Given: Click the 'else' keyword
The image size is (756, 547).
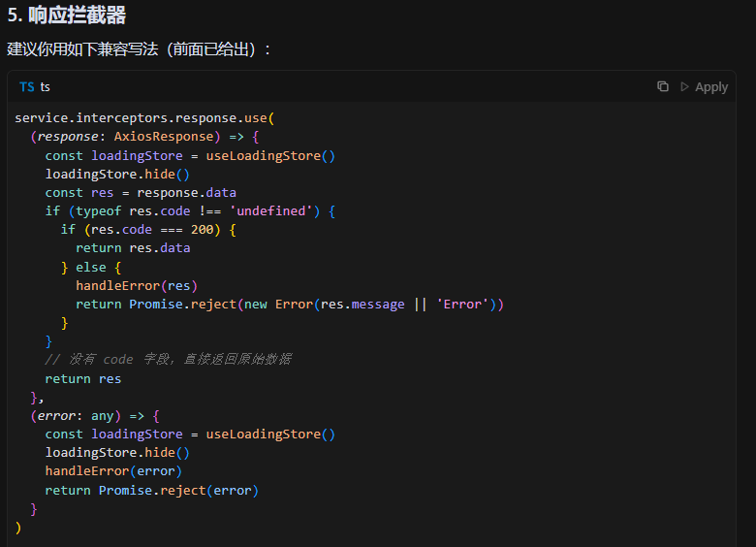Looking at the screenshot, I should tap(91, 268).
